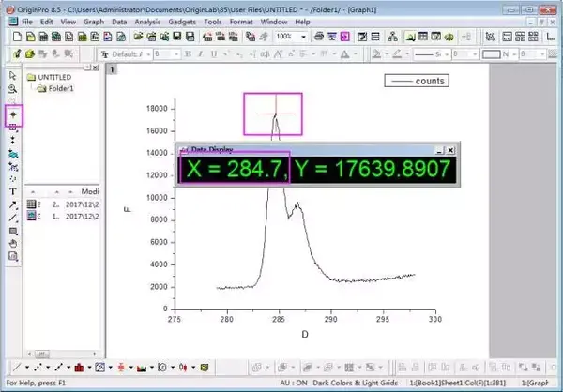Screen dimensions: 563x392
Task: Open the 100% zoom level dropdown
Action: (303, 37)
